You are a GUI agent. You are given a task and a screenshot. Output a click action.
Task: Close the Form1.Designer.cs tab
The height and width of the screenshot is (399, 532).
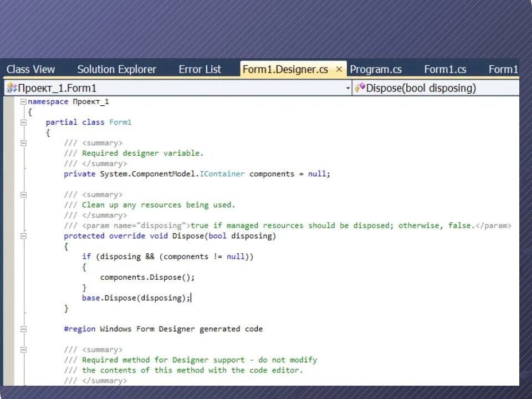(339, 69)
